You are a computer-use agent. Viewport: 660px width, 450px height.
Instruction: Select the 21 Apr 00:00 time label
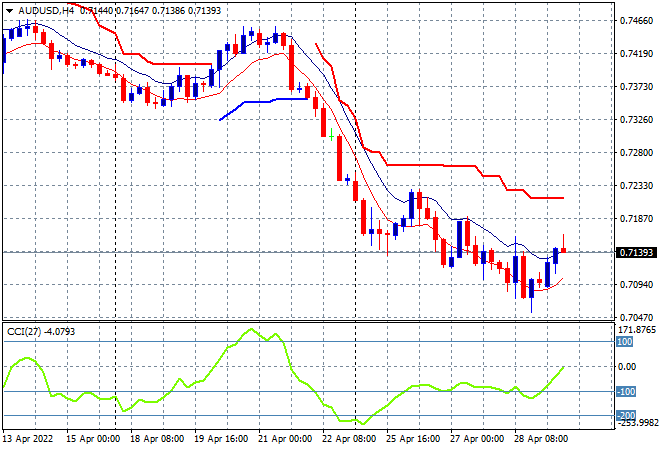pos(285,439)
